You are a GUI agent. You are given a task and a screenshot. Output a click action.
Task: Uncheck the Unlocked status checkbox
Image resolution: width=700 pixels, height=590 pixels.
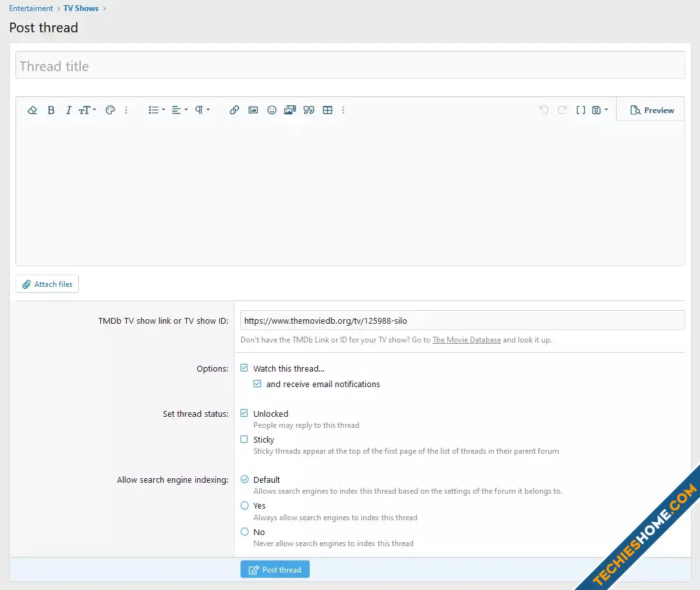click(x=244, y=414)
